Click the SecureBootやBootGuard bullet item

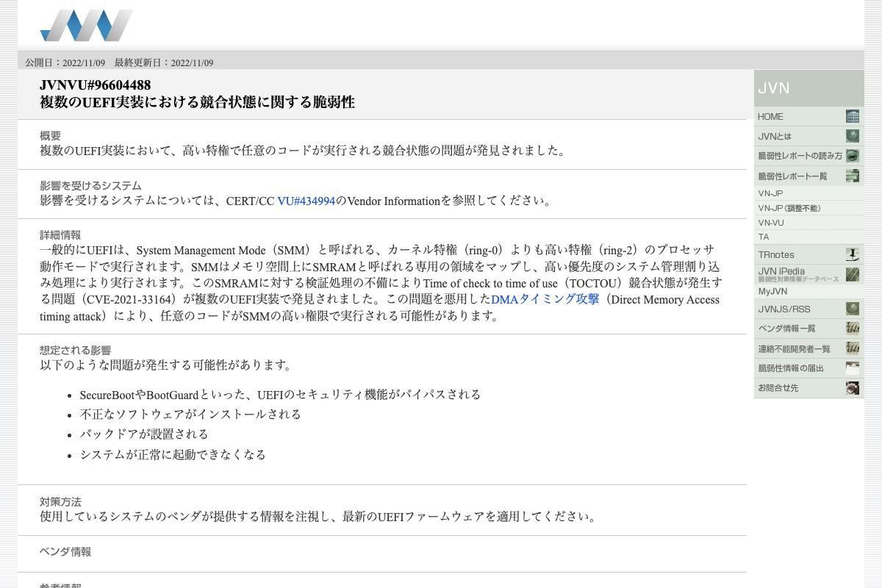click(x=280, y=395)
